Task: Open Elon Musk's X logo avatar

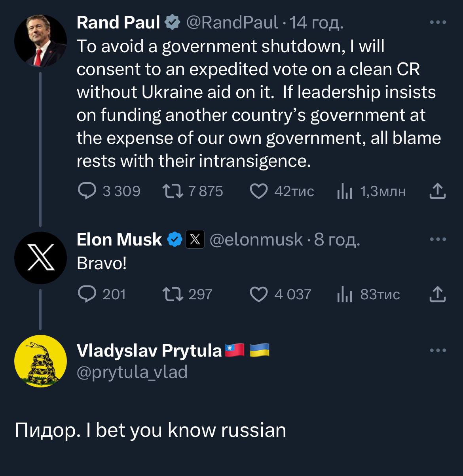Action: (x=40, y=258)
